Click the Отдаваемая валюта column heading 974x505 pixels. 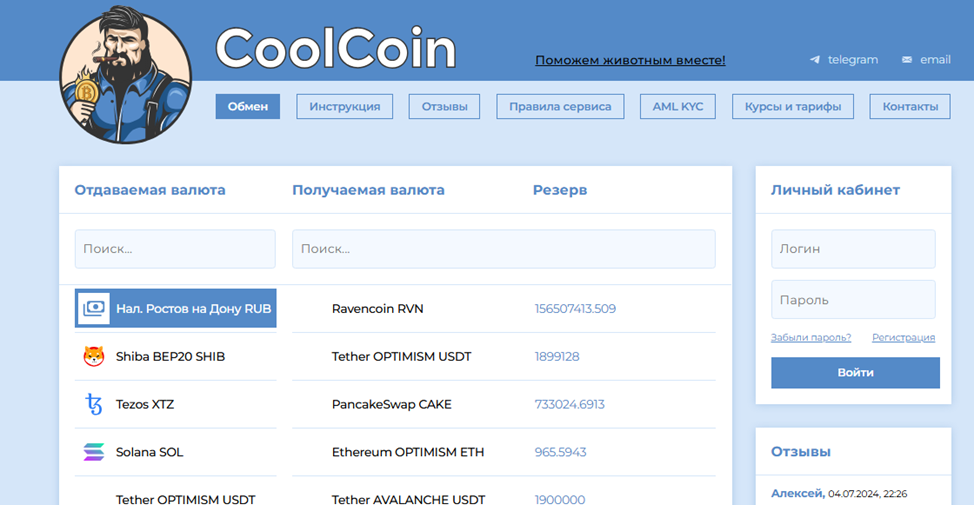tap(150, 190)
